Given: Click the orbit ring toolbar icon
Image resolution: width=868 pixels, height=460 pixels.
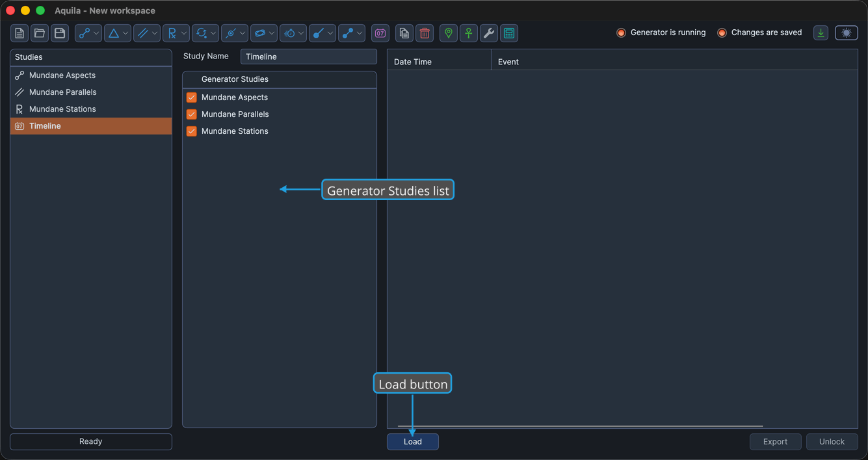Looking at the screenshot, I should (x=260, y=33).
